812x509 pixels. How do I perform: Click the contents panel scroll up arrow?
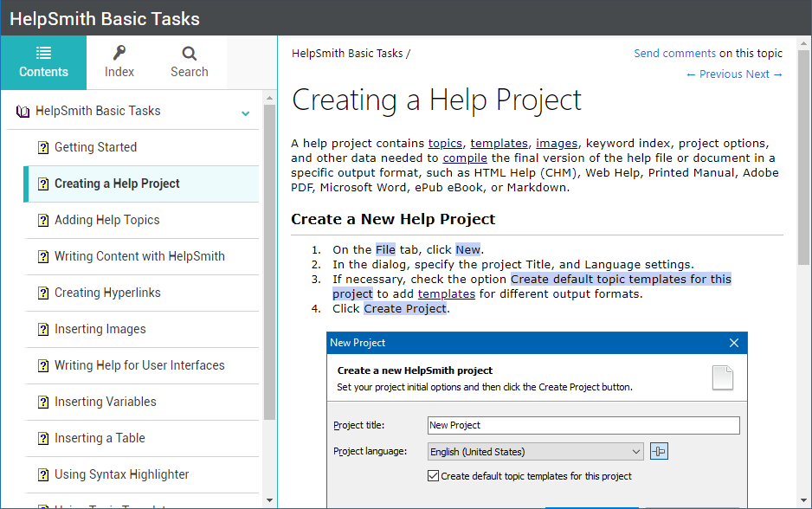[x=269, y=97]
